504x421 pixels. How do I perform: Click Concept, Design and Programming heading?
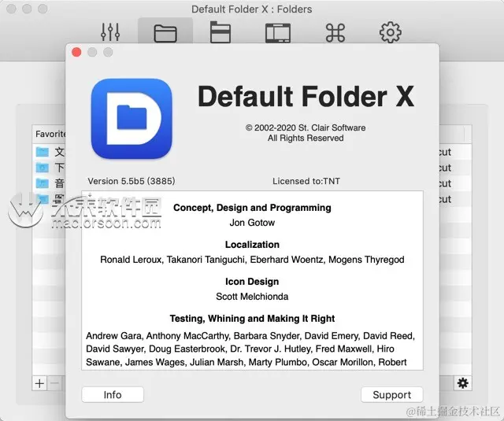coord(252,208)
